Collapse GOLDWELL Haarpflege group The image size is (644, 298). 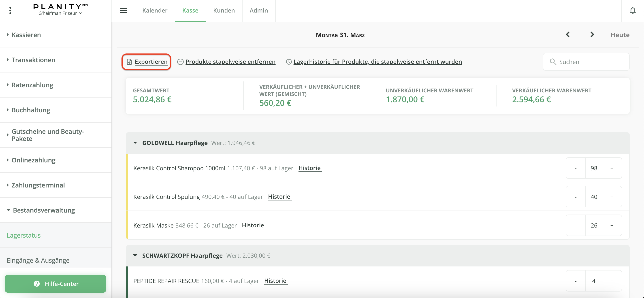click(x=135, y=143)
